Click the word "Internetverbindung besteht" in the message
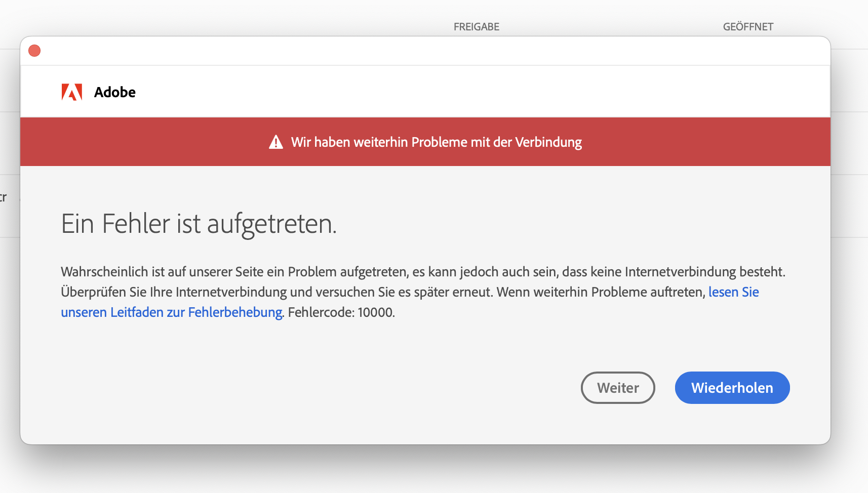This screenshot has height=493, width=868. tap(704, 272)
